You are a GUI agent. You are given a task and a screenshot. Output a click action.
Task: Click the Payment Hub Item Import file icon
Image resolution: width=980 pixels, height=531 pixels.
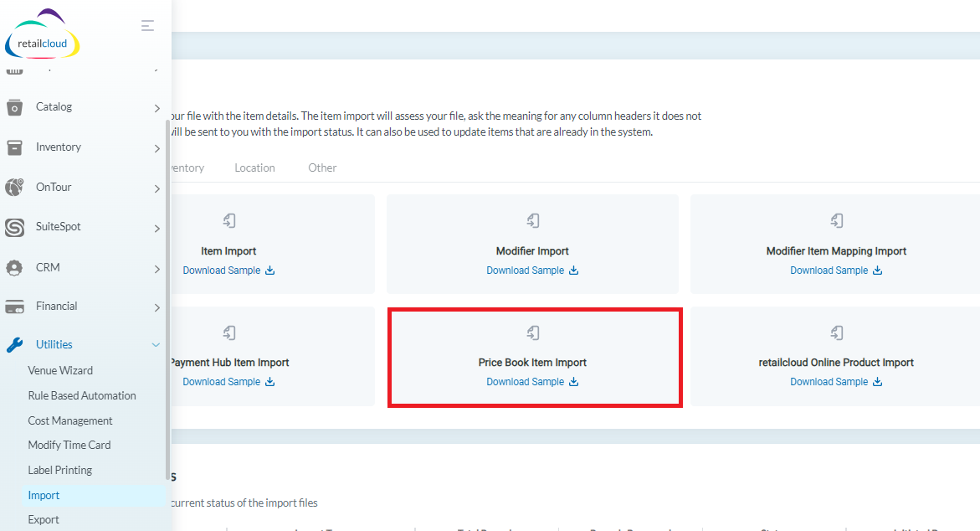tap(229, 333)
